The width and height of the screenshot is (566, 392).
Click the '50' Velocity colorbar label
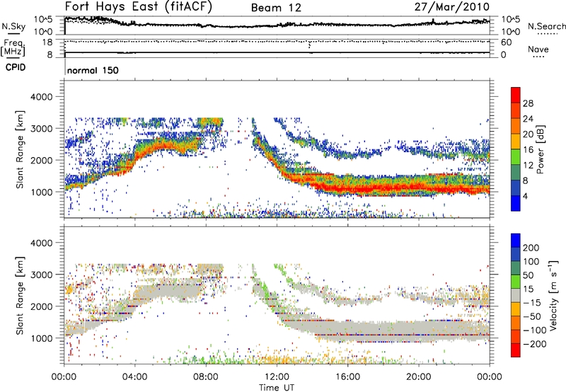point(528,275)
